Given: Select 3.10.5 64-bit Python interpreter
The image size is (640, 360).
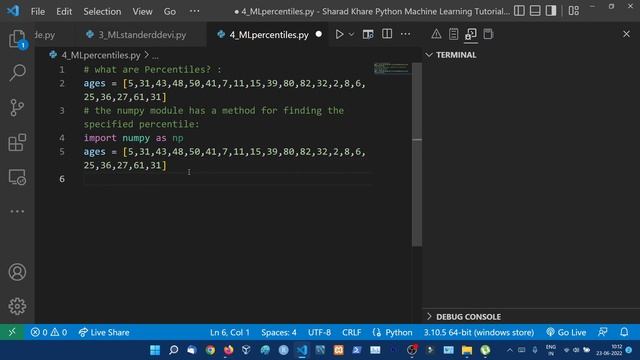Looking at the screenshot, I should click(479, 332).
